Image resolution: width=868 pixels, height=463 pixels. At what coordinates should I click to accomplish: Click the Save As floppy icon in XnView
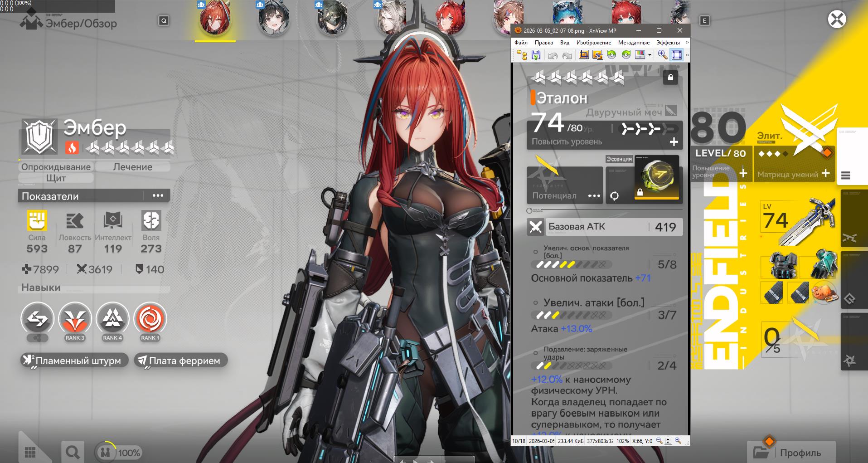click(536, 55)
